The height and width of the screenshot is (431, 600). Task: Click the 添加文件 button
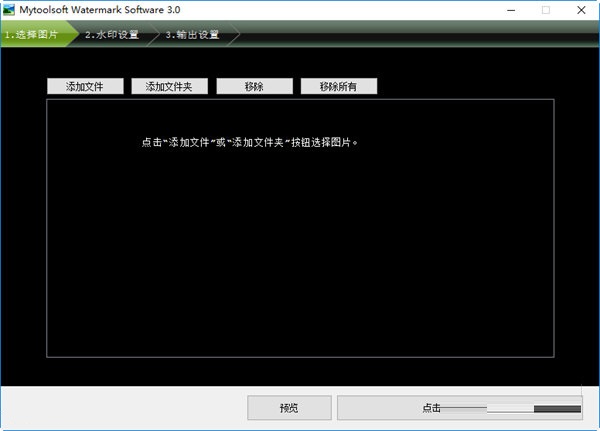[x=85, y=86]
